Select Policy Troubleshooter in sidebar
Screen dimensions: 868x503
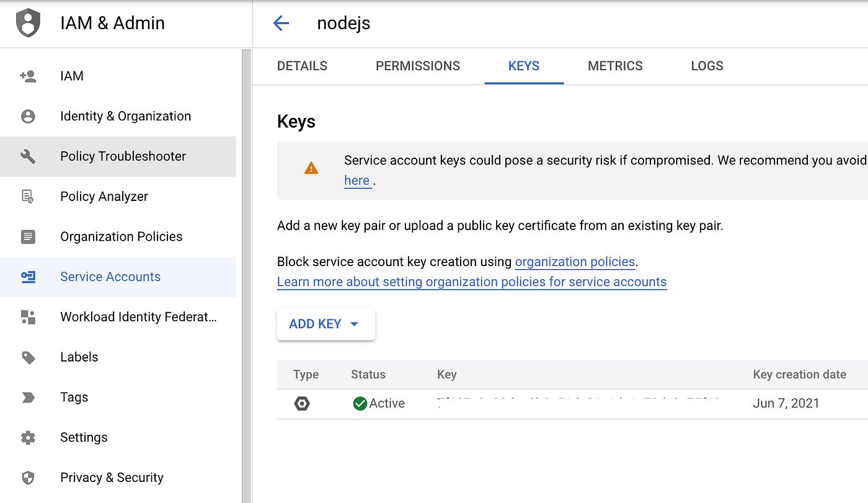point(118,156)
